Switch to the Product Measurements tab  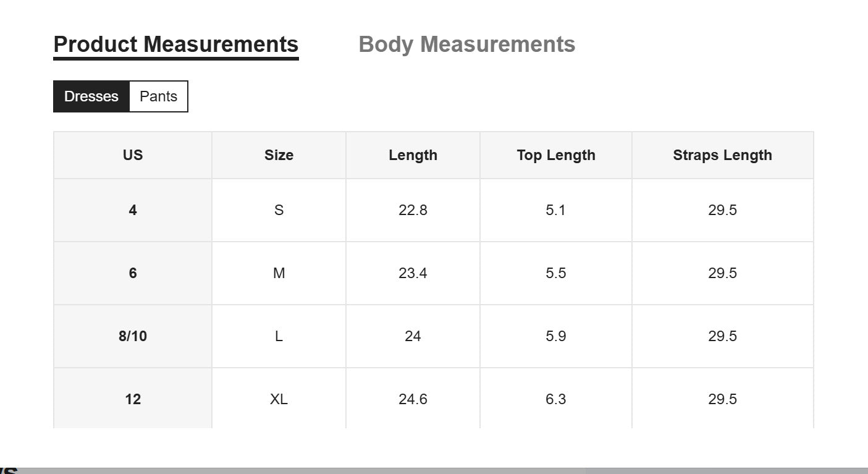176,44
